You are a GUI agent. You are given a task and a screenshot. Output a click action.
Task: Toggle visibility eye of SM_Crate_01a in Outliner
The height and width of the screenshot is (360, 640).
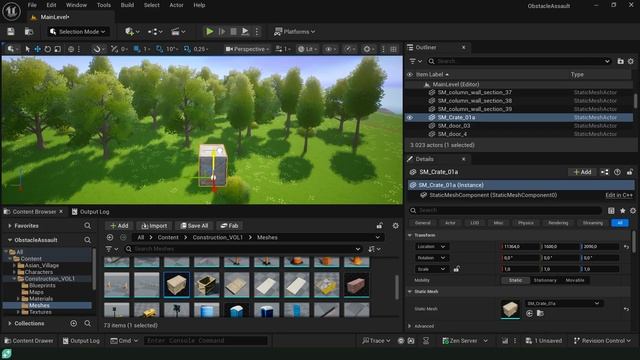(x=410, y=117)
